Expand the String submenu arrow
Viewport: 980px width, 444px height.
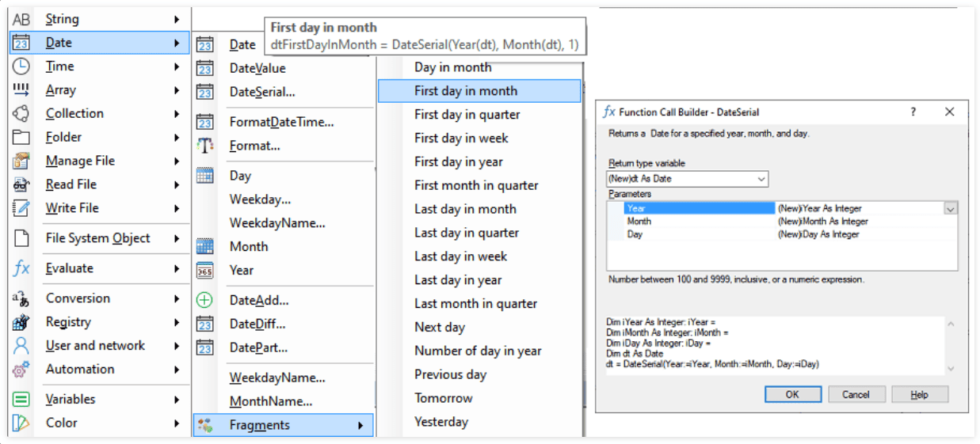coord(177,19)
